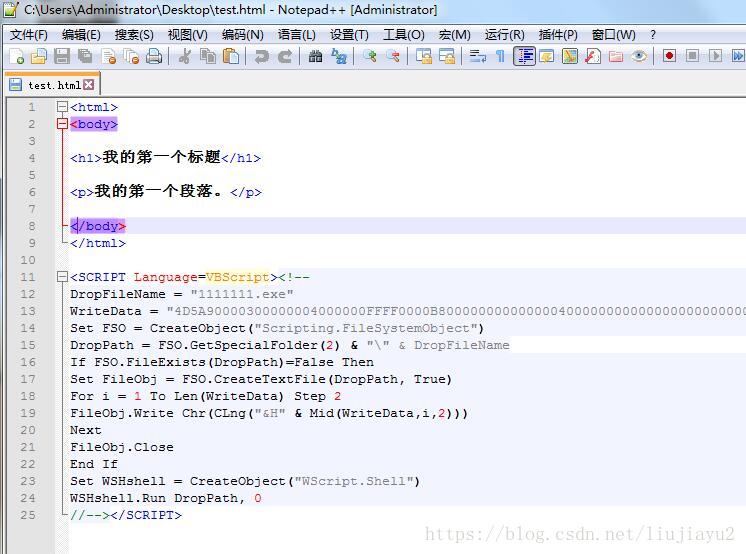Save the document with the floppy disk icon
This screenshot has height=554, width=746.
click(62, 56)
